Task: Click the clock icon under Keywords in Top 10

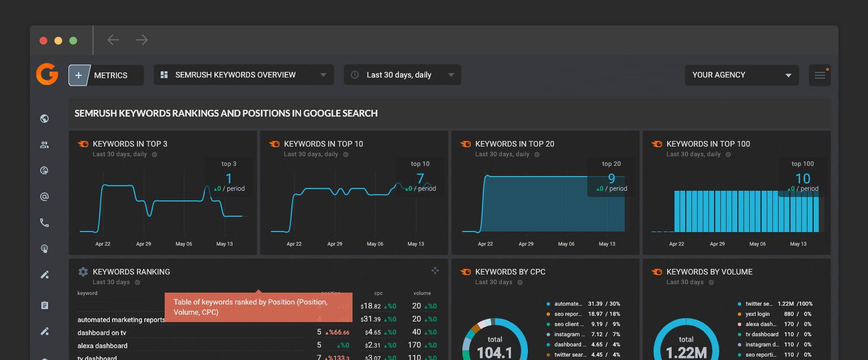Action: pyautogui.click(x=346, y=154)
